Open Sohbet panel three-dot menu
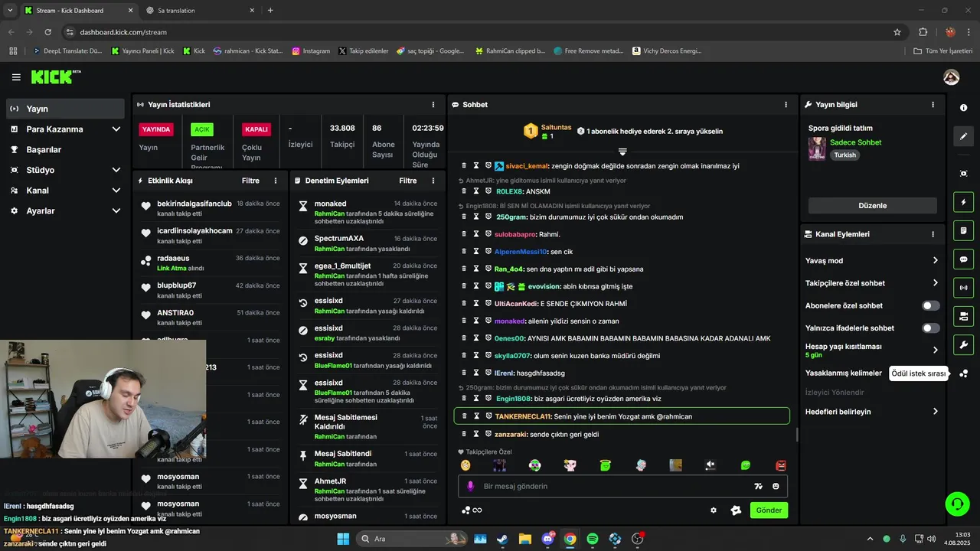 pyautogui.click(x=786, y=105)
